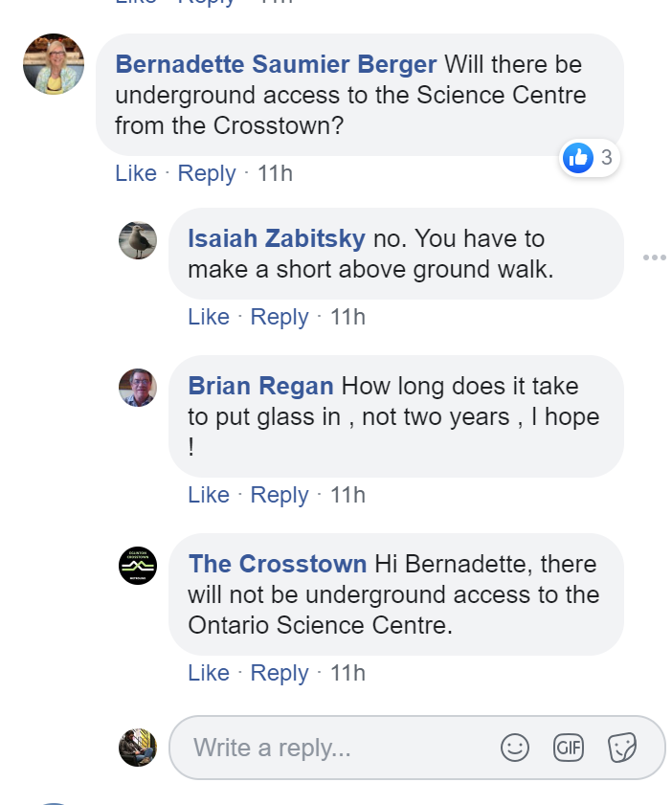672x805 pixels.
Task: Open the sticker picker in reply box
Action: (622, 748)
